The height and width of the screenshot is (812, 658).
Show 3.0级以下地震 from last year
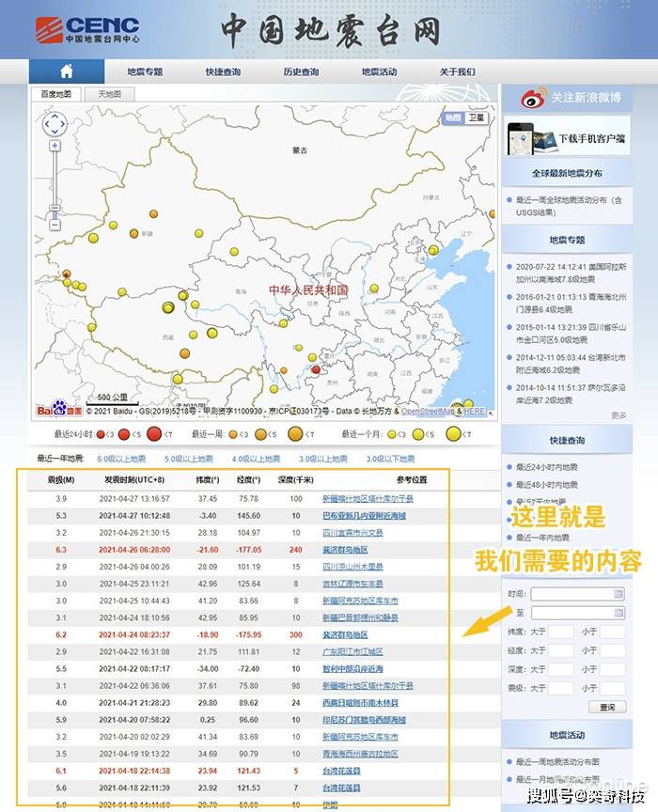(390, 459)
